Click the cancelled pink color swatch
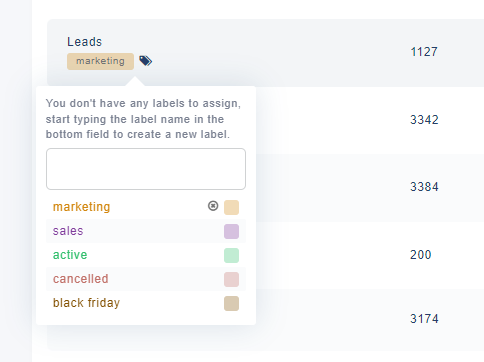Image resolution: width=484 pixels, height=362 pixels. [x=231, y=279]
